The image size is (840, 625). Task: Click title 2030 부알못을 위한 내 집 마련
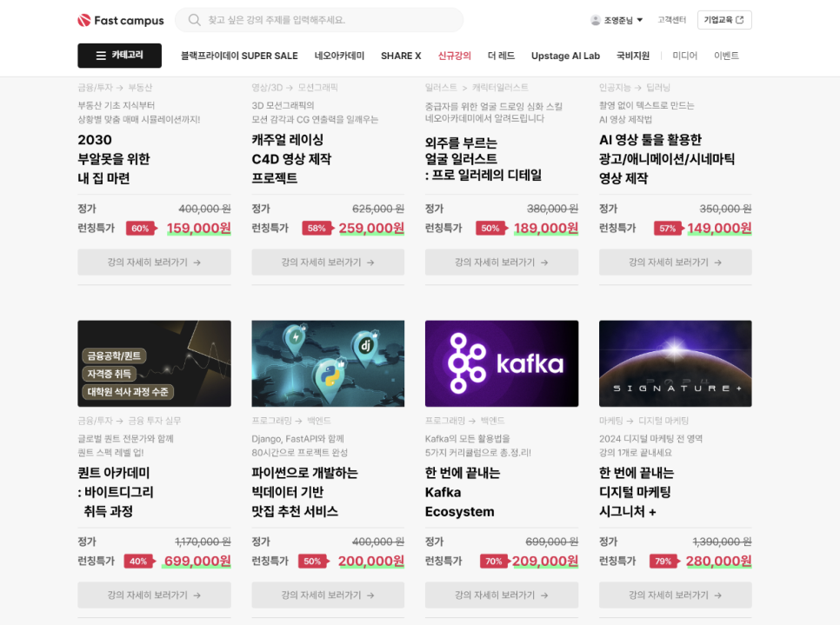click(x=114, y=159)
